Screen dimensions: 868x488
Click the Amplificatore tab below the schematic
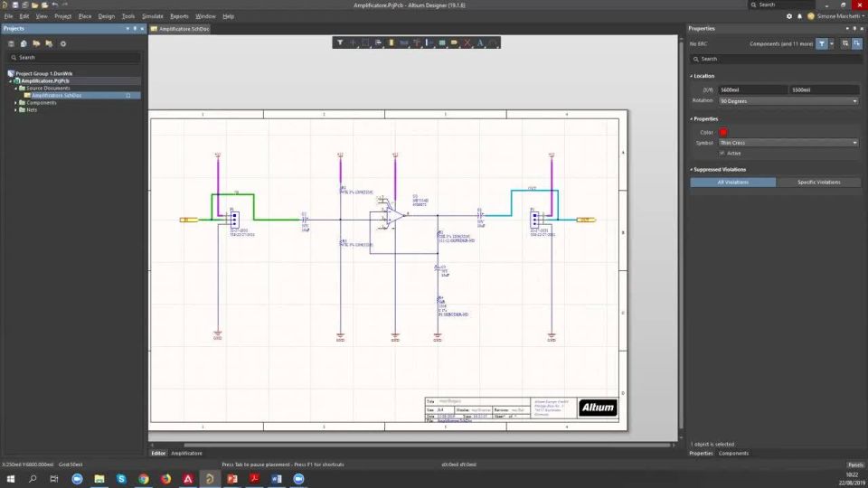(x=186, y=453)
